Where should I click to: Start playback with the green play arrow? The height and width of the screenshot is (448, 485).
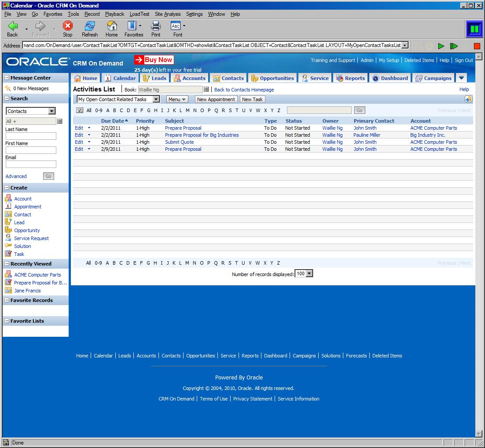(x=441, y=46)
